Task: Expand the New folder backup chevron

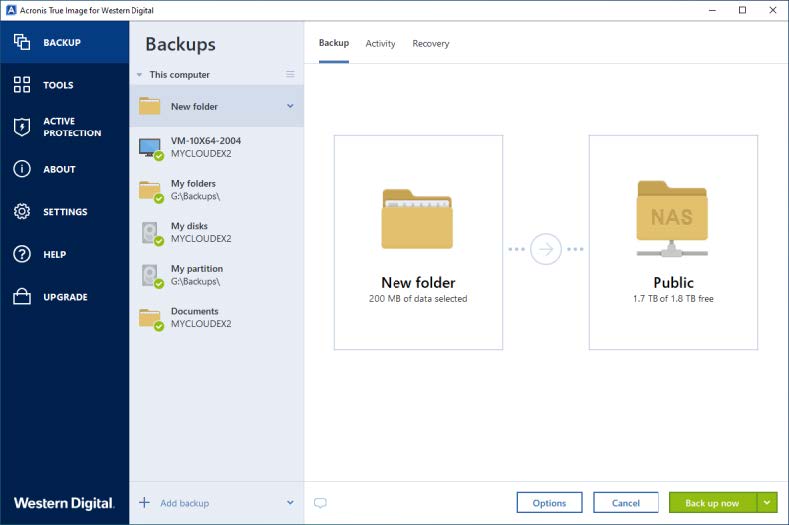Action: click(290, 106)
